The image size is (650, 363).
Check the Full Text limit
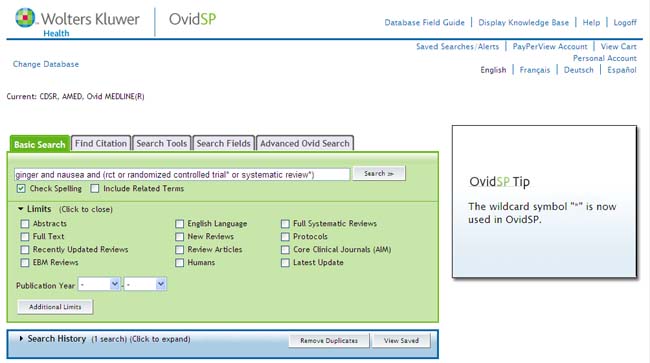pyautogui.click(x=25, y=237)
